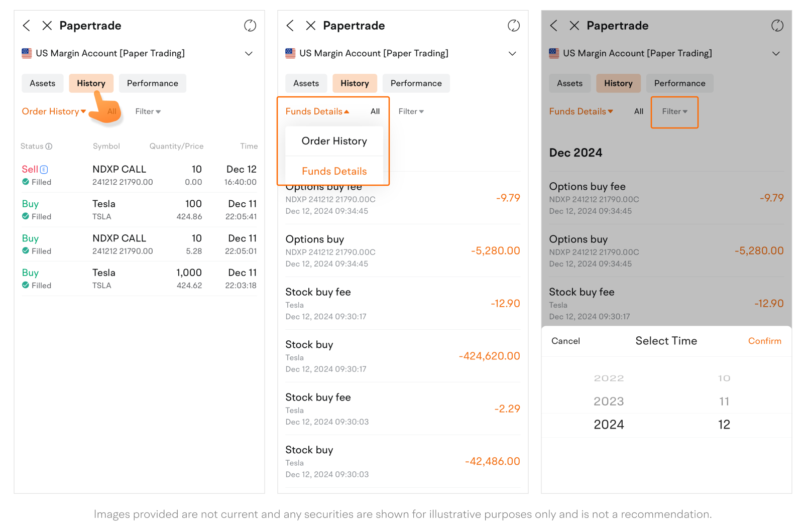Viewport: 806px width, 532px height.
Task: Tap the info icon next to Status
Action: pyautogui.click(x=49, y=147)
